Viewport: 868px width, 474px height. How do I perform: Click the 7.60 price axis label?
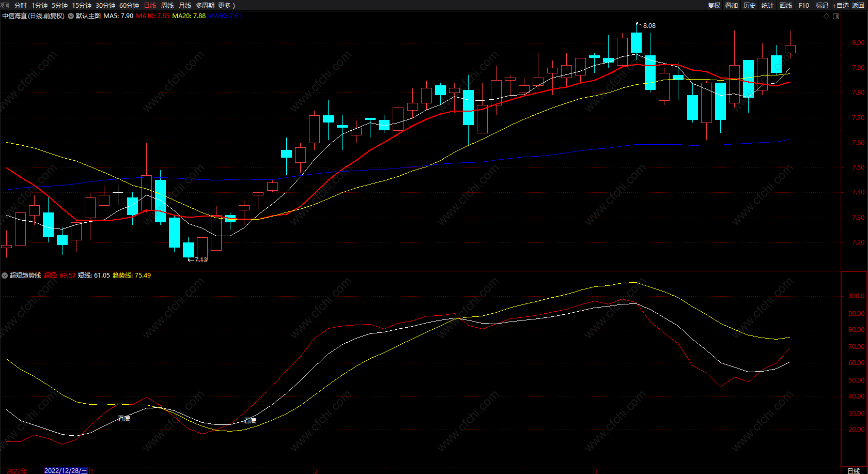tap(858, 143)
